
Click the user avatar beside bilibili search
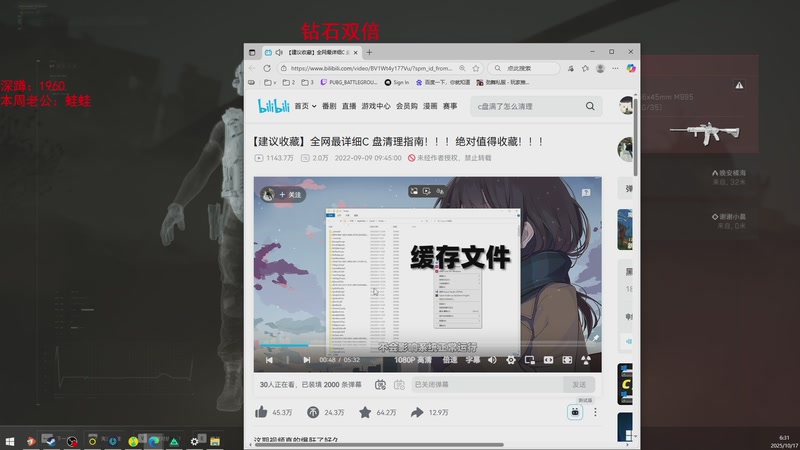[626, 105]
